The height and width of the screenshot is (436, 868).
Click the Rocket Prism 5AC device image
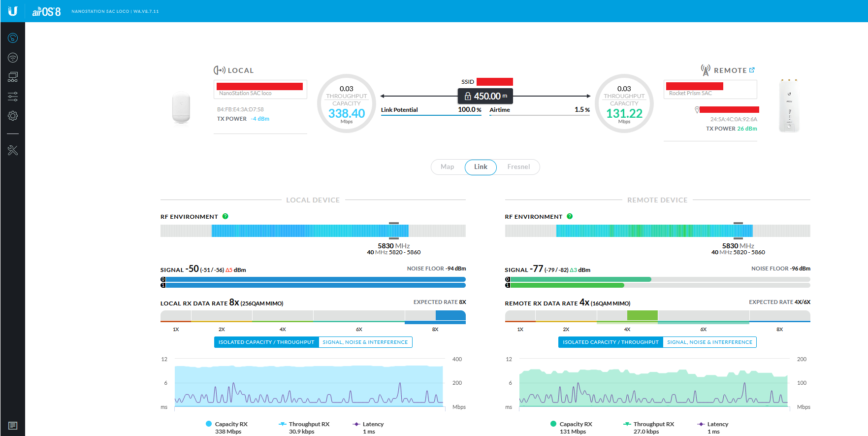pos(789,105)
